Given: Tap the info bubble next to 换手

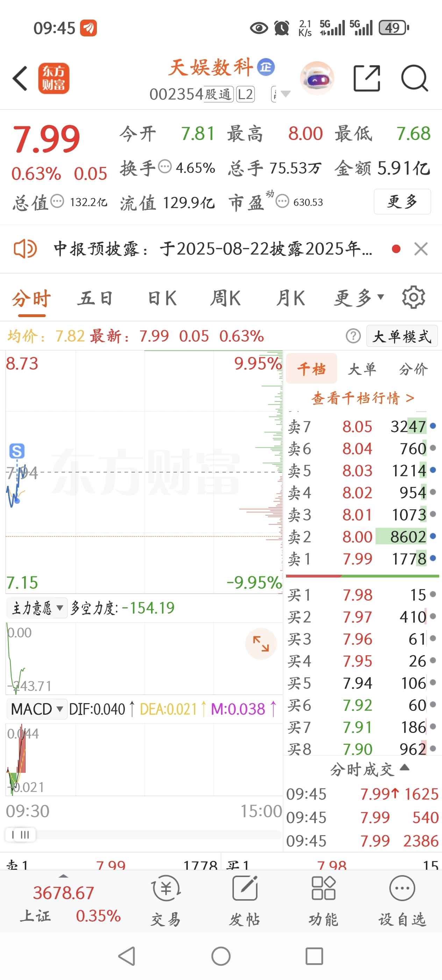Looking at the screenshot, I should coord(165,167).
